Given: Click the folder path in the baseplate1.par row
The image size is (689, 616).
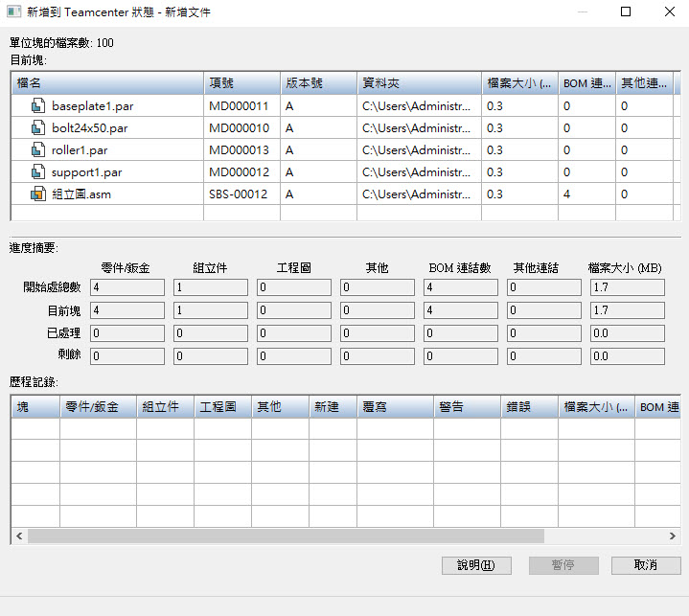Looking at the screenshot, I should [x=416, y=106].
